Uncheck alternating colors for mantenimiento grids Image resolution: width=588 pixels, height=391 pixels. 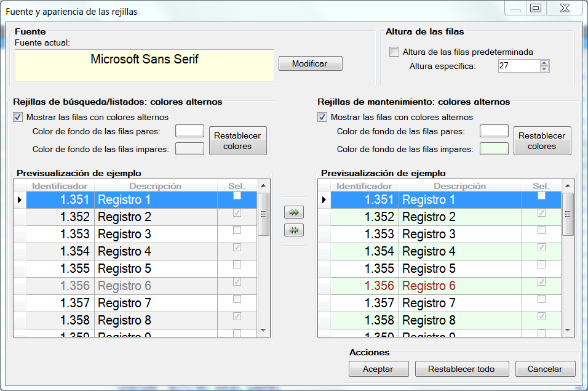322,117
